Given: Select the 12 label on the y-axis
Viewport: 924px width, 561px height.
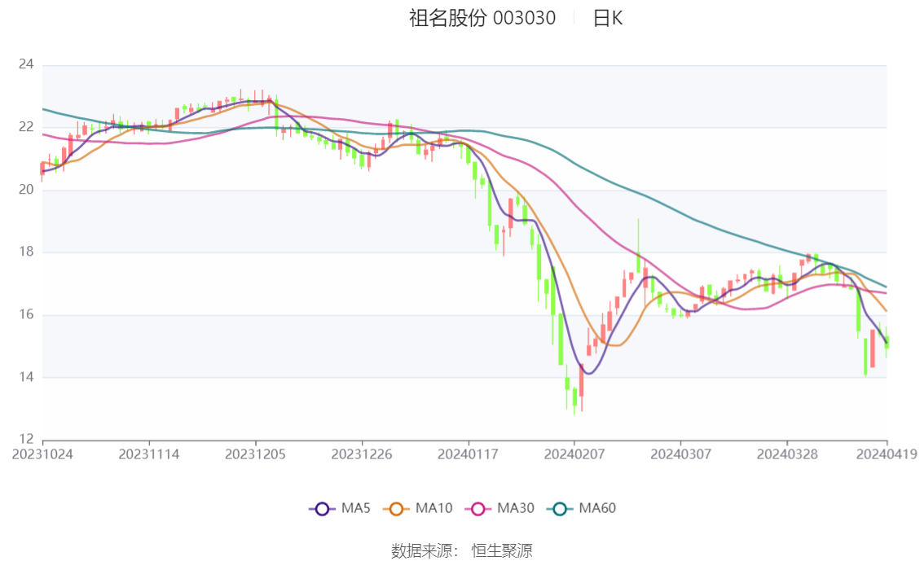Looking at the screenshot, I should pos(27,440).
